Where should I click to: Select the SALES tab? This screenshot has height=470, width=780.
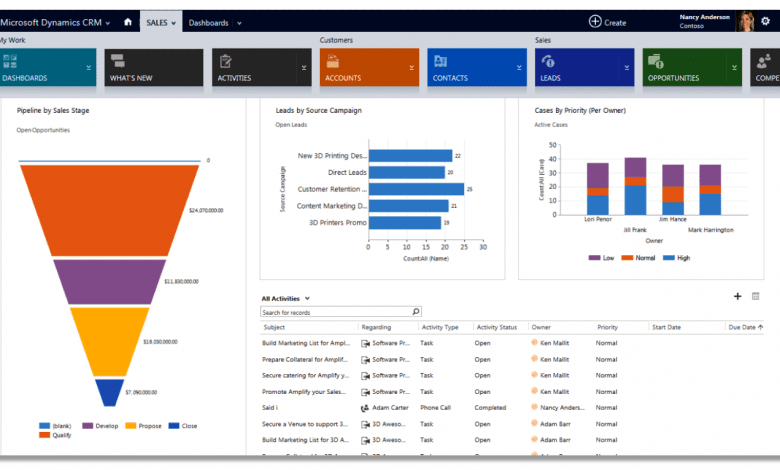click(161, 22)
